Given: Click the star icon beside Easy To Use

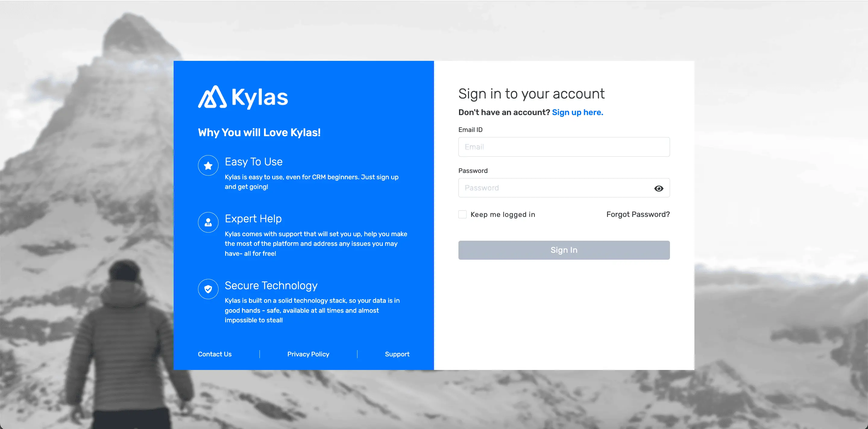Looking at the screenshot, I should tap(208, 165).
